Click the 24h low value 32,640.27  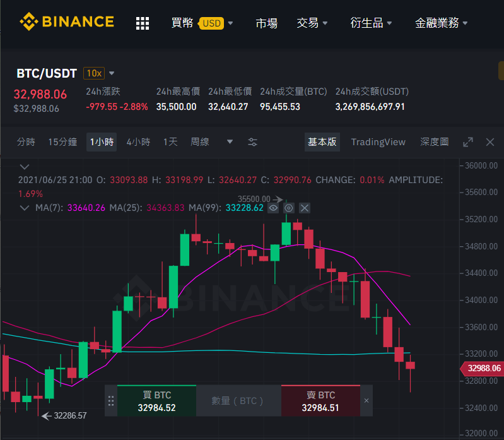(228, 107)
